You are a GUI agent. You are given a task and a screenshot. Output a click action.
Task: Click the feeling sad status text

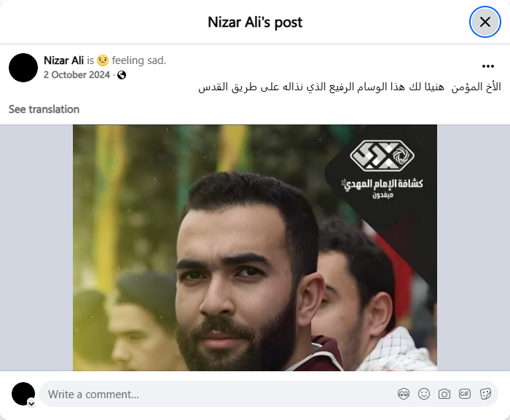click(x=139, y=60)
